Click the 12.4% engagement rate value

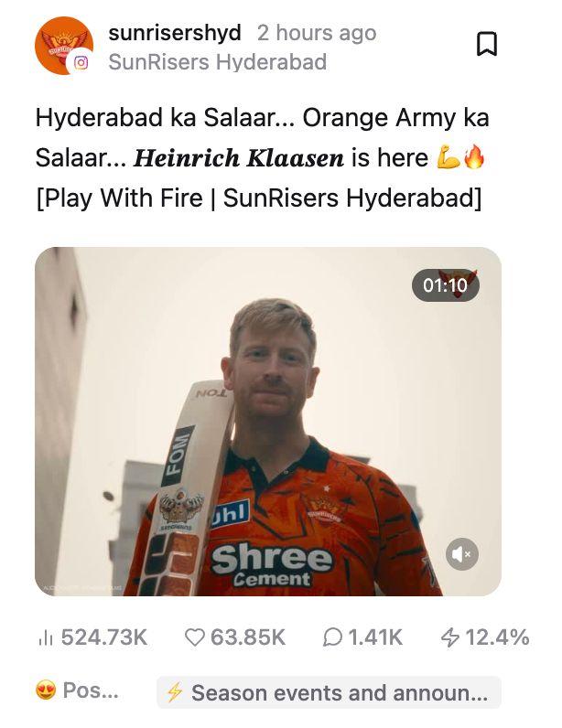click(x=497, y=637)
